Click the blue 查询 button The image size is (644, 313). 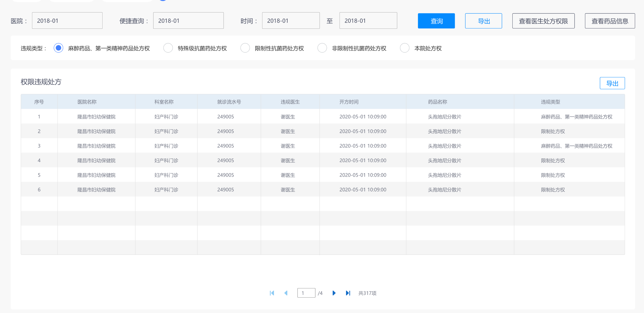(436, 21)
